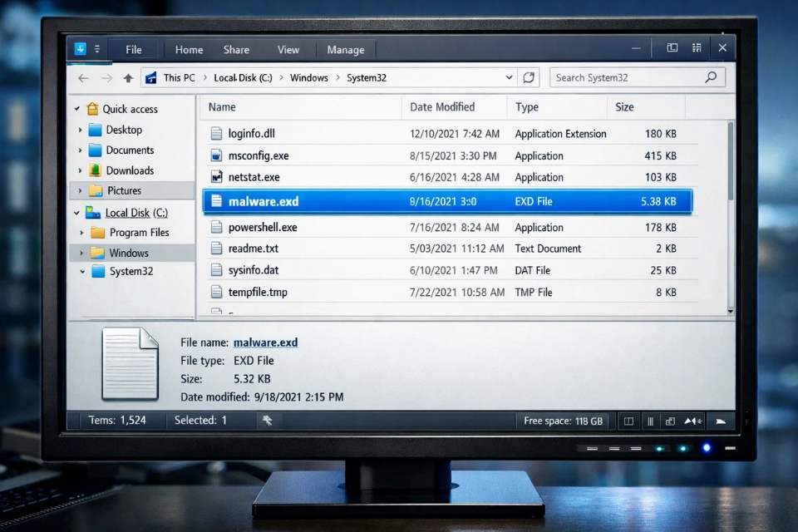This screenshot has width=798, height=532.
Task: Click the arrow cursor icon in the status bar
Action: click(x=268, y=421)
